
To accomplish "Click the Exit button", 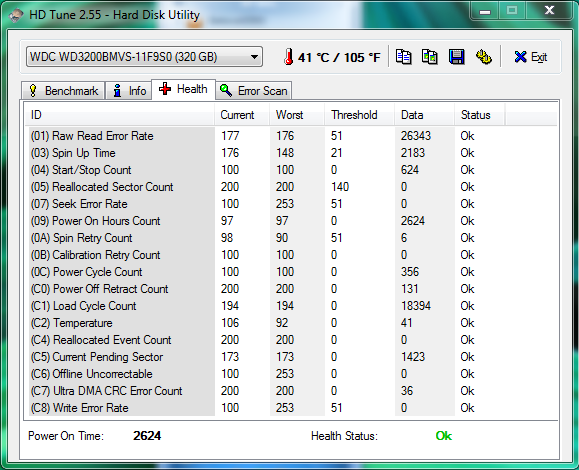I will pyautogui.click(x=531, y=57).
